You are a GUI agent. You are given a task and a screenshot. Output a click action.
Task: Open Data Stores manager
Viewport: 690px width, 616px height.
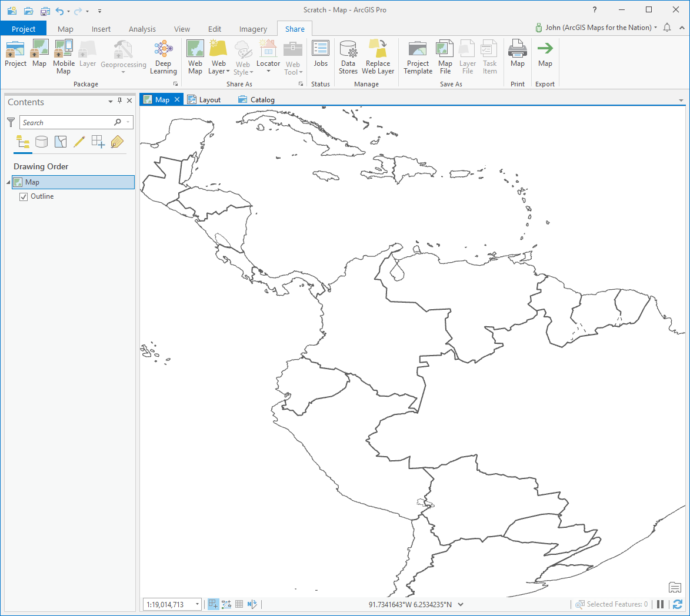pyautogui.click(x=348, y=56)
